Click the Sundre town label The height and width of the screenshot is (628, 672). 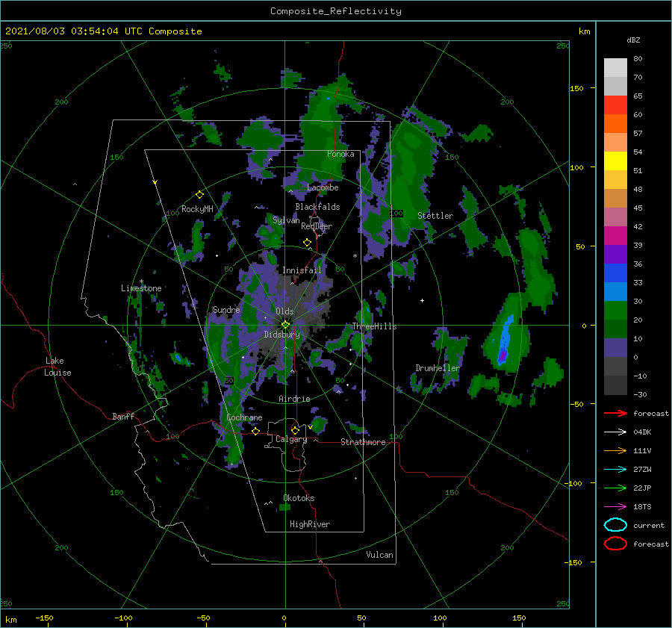point(226,310)
